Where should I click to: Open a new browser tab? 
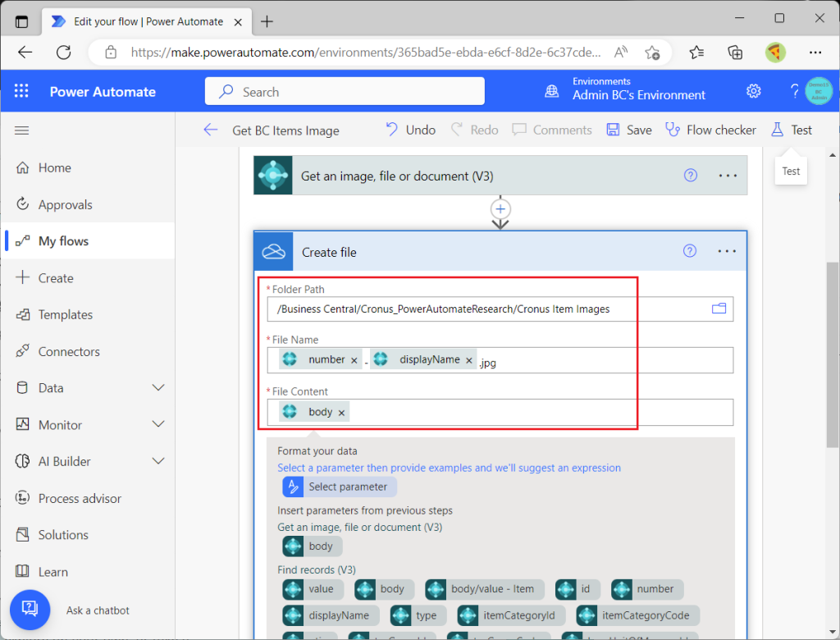pyautogui.click(x=267, y=21)
